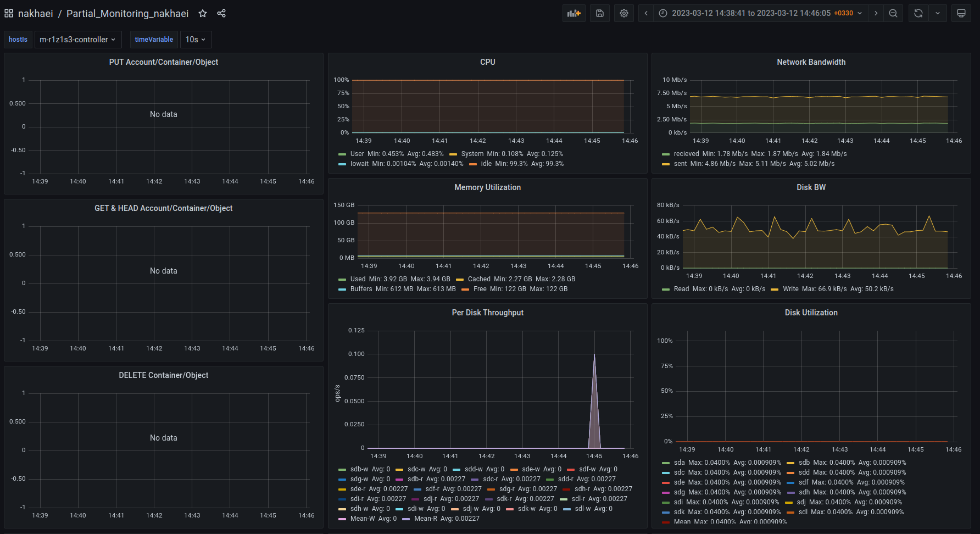Switch to TV cycle view mode
980x534 pixels.
pyautogui.click(x=961, y=13)
